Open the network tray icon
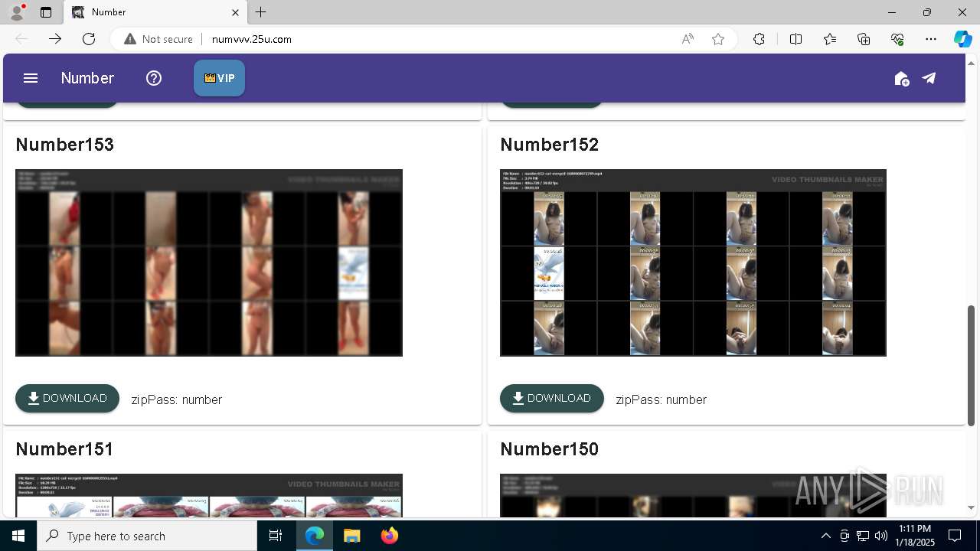The height and width of the screenshot is (551, 980). tap(863, 536)
